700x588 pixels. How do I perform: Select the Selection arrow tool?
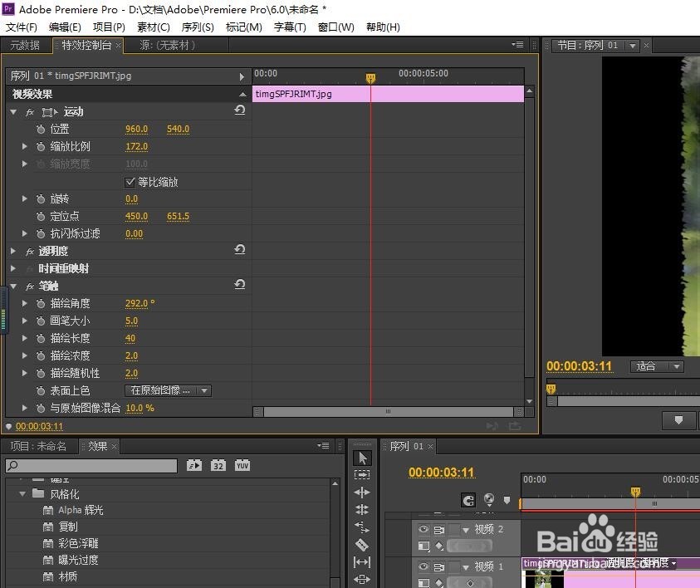click(362, 458)
